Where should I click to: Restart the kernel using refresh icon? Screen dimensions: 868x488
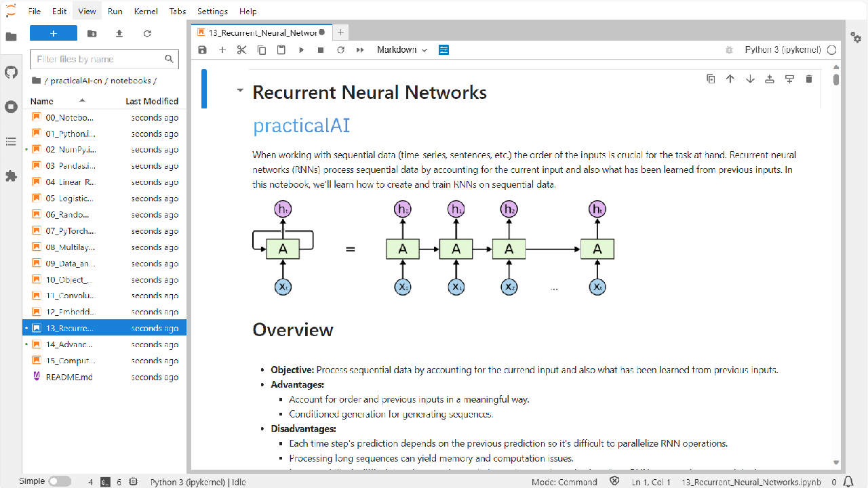[340, 50]
